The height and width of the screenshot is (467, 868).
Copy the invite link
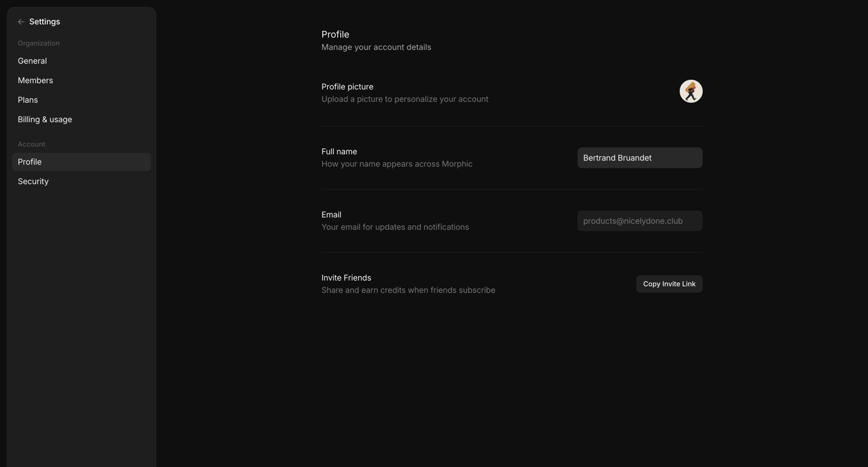point(669,284)
